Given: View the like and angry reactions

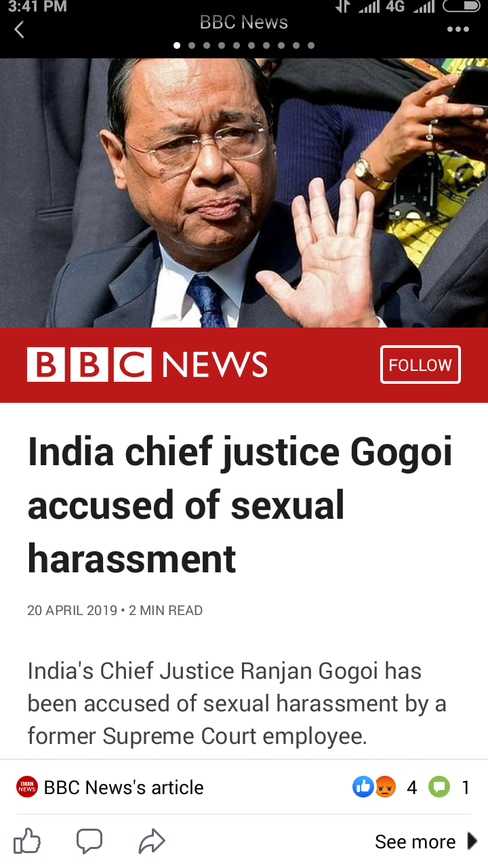Looking at the screenshot, I should coord(374,787).
